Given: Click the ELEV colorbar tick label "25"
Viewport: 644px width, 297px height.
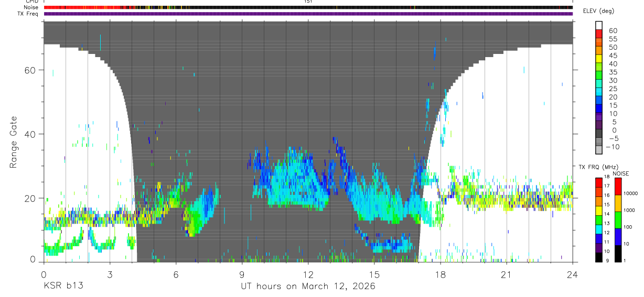Looking at the screenshot, I should pyautogui.click(x=612, y=89).
